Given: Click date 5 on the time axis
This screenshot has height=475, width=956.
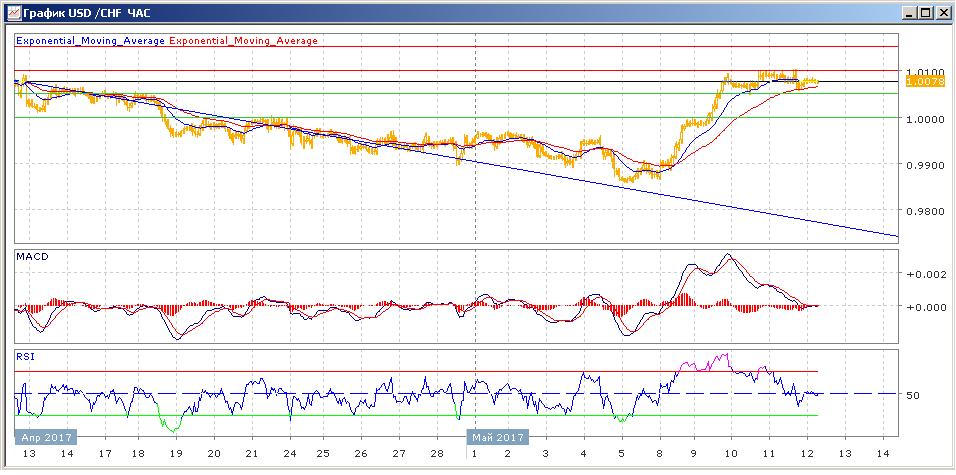Looking at the screenshot, I should click(621, 454).
